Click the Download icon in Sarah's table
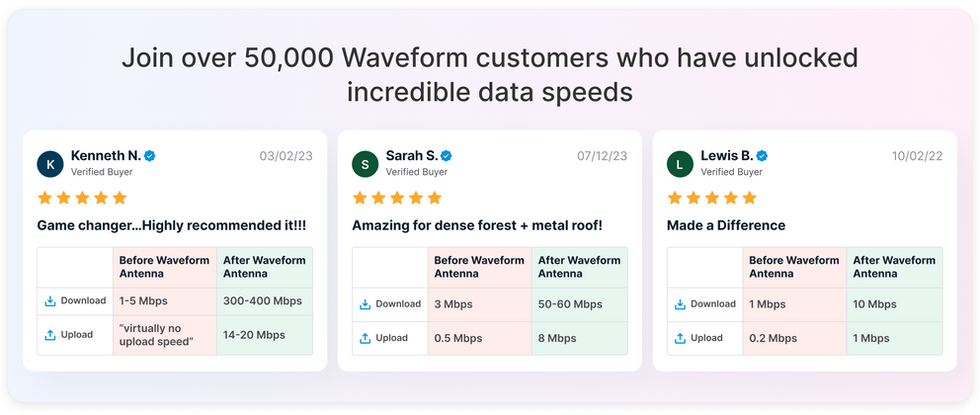 click(x=366, y=304)
